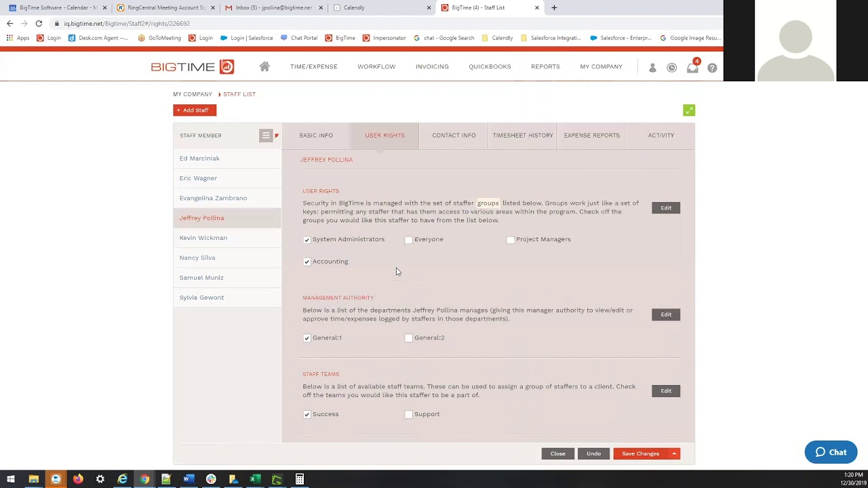Check the Everyone group
The width and height of the screenshot is (868, 488).
409,240
